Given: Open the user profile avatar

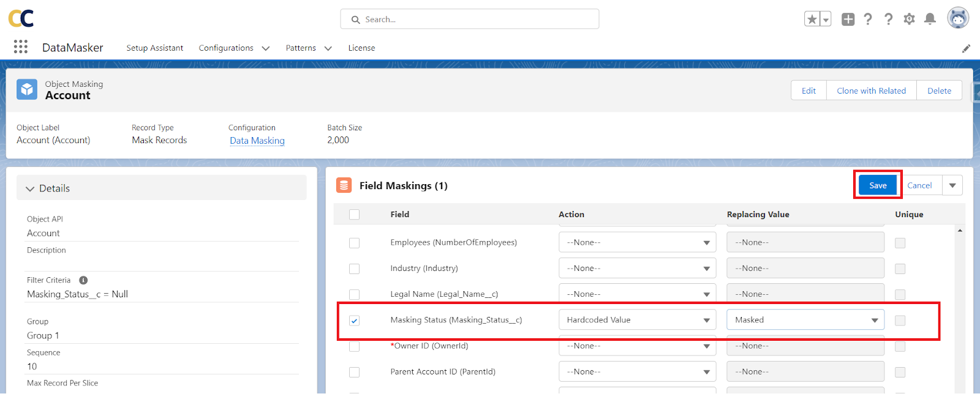Looking at the screenshot, I should coord(958,18).
